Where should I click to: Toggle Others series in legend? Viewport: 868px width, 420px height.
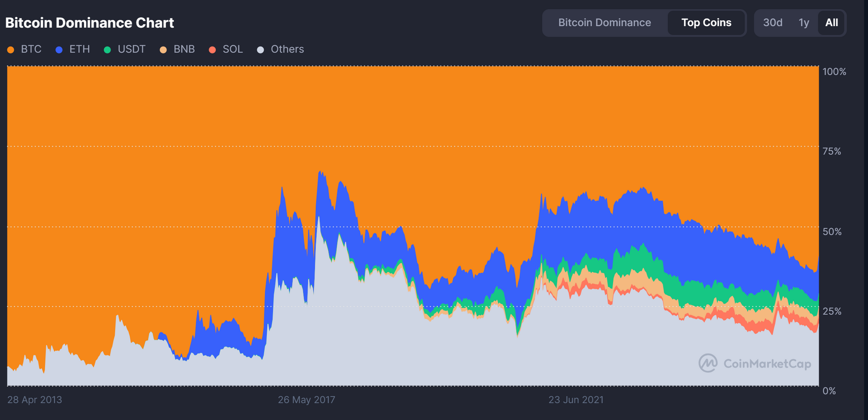tap(280, 49)
